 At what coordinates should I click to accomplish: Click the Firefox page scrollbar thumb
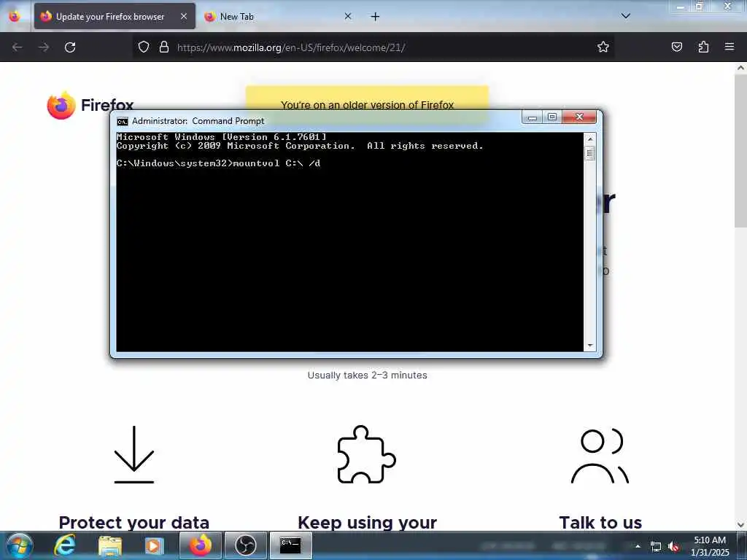click(x=741, y=152)
